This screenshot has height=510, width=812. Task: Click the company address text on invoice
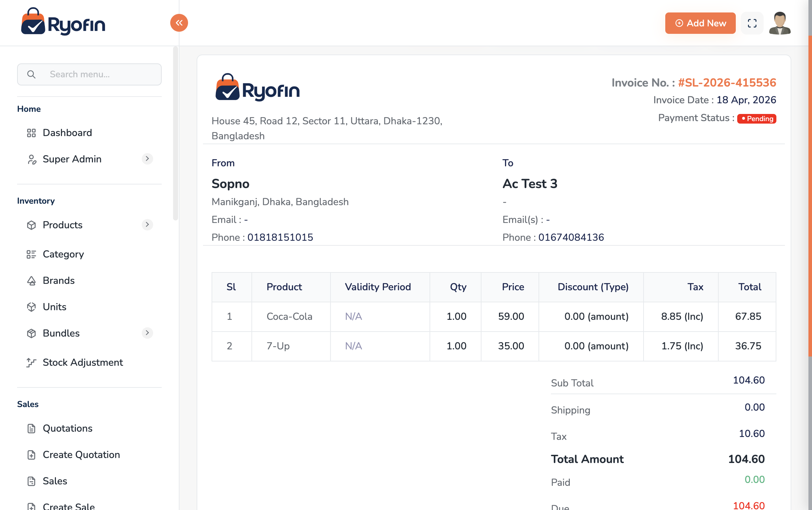coord(327,129)
